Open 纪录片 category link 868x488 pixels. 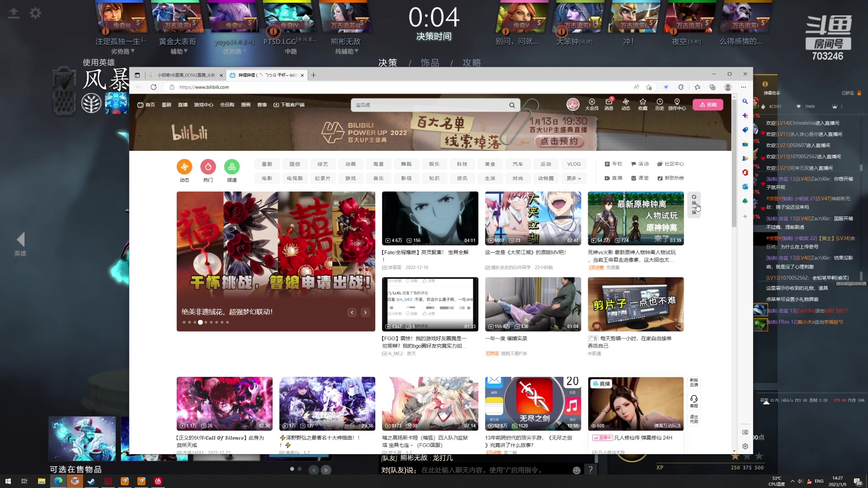point(322,178)
